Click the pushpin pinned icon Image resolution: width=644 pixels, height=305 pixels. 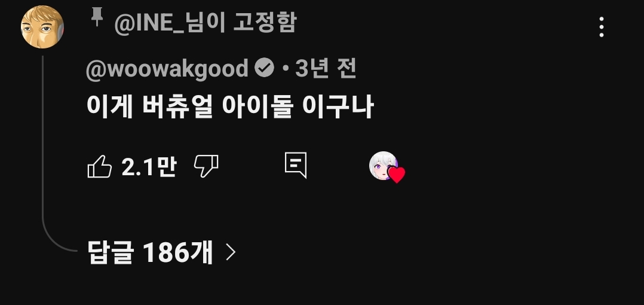point(97,18)
